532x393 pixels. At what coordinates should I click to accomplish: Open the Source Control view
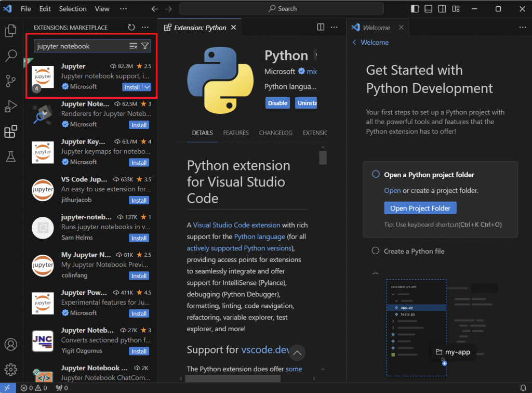coord(10,81)
